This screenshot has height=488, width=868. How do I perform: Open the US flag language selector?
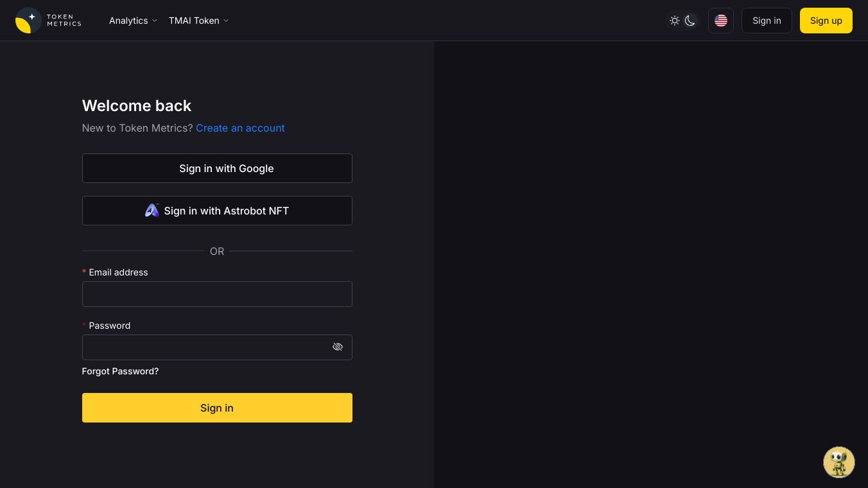click(x=721, y=21)
